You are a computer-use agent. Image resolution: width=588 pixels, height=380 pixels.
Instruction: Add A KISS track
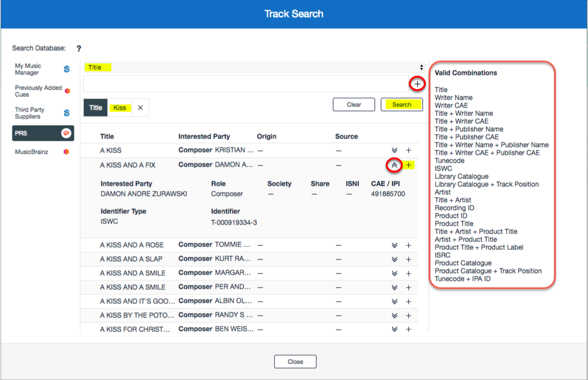pyautogui.click(x=409, y=150)
